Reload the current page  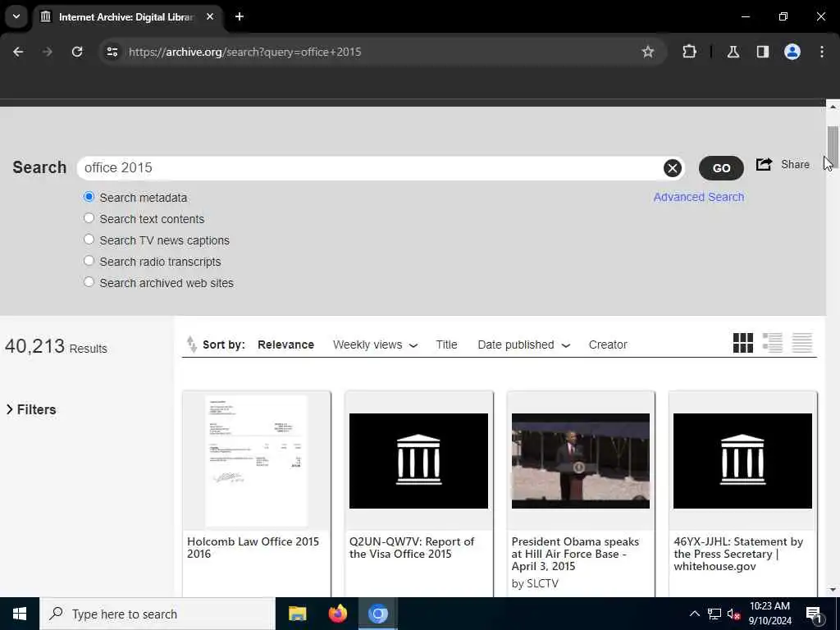coord(77,52)
